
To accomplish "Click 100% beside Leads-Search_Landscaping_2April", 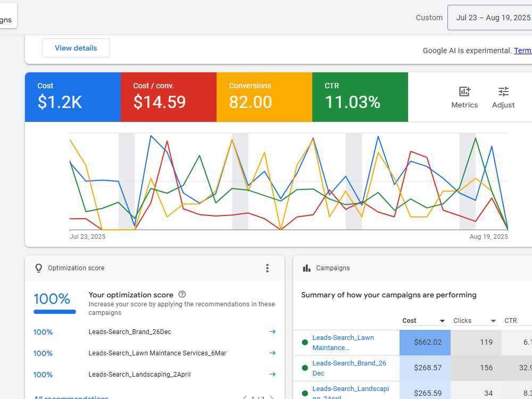I will [x=43, y=375].
